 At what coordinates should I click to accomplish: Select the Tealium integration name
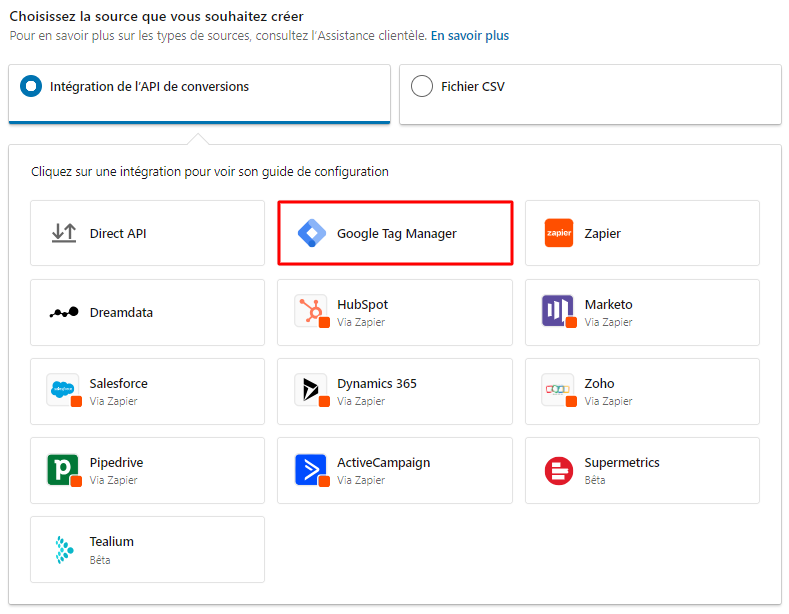(112, 542)
